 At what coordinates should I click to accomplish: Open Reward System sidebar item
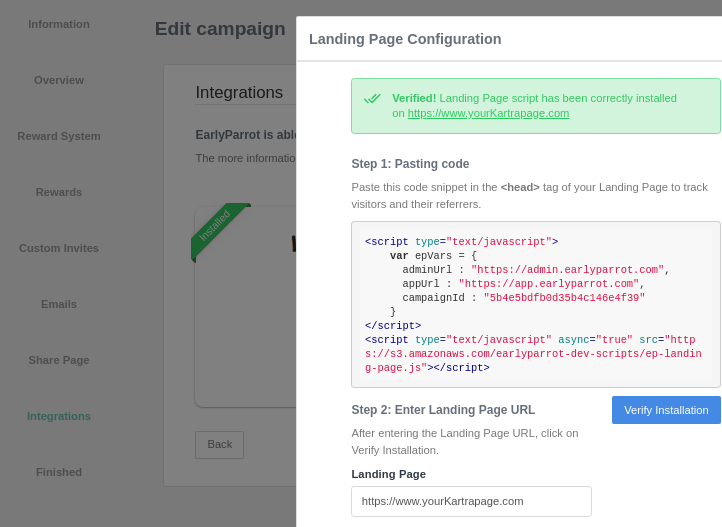coord(58,136)
